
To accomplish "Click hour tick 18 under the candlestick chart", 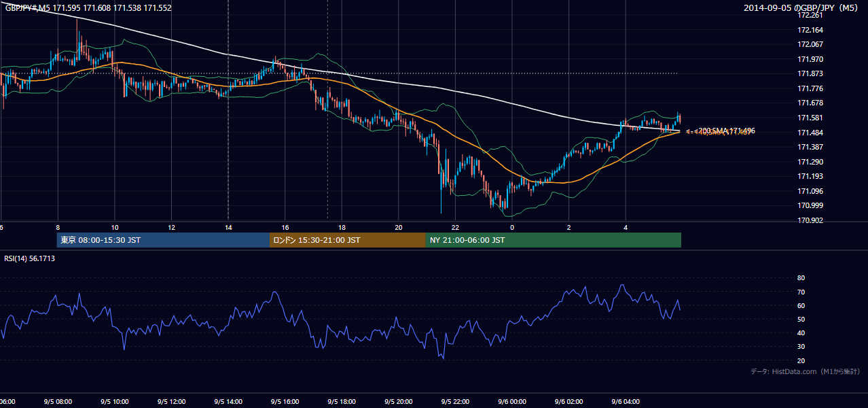I will (342, 227).
